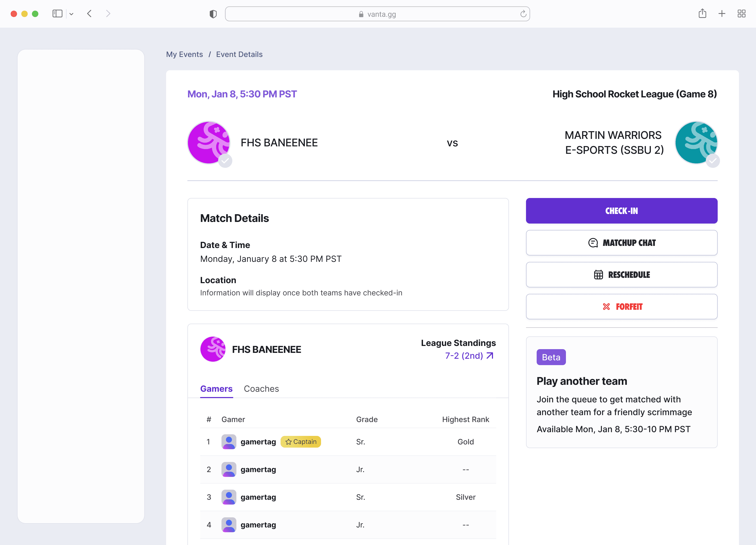Navigate to My Events breadcrumb
The width and height of the screenshot is (756, 545).
click(x=184, y=54)
